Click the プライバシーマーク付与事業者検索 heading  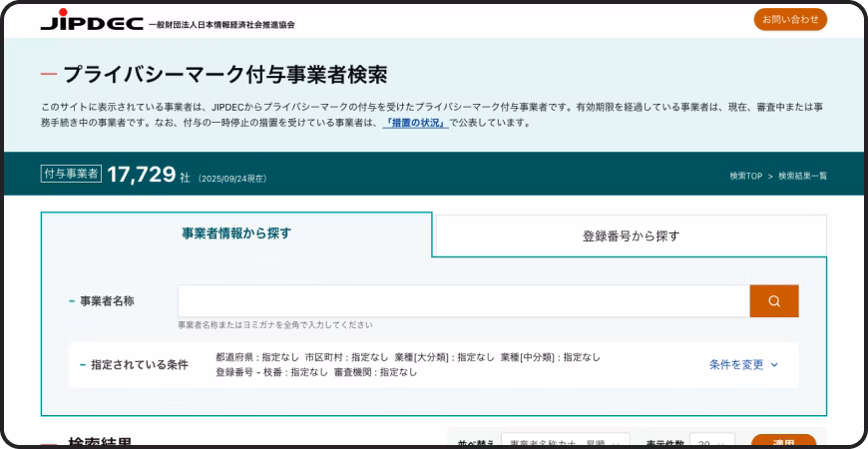[225, 75]
